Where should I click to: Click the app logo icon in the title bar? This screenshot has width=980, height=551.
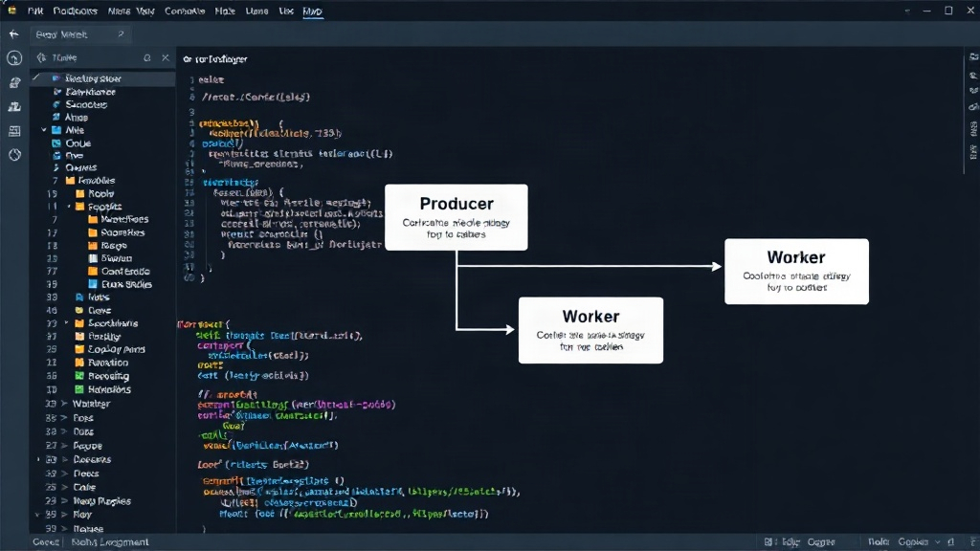(11, 11)
